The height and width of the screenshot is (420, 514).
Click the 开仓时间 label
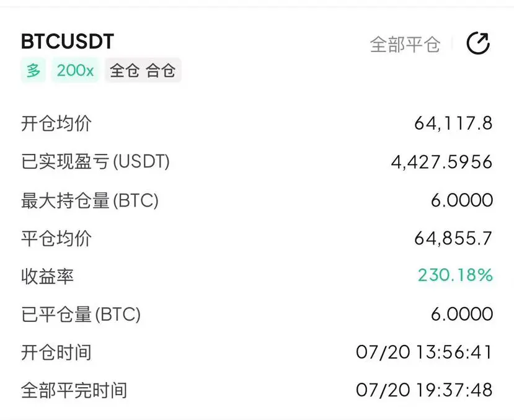[56, 352]
